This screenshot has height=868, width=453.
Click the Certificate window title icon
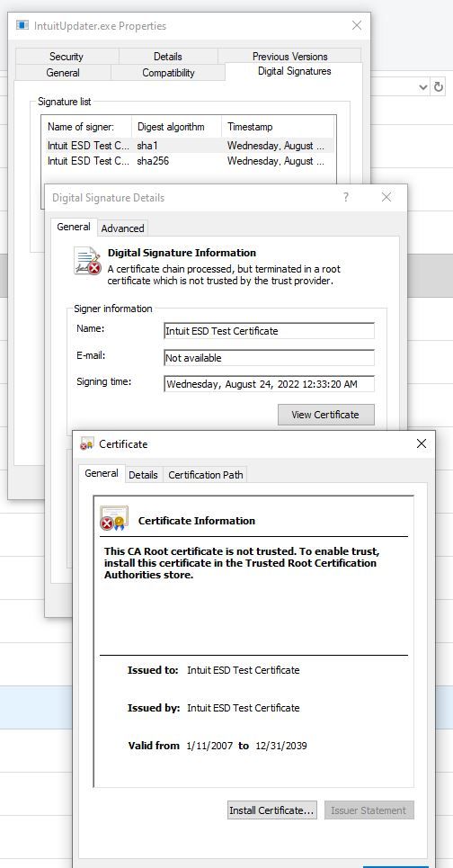click(x=87, y=444)
